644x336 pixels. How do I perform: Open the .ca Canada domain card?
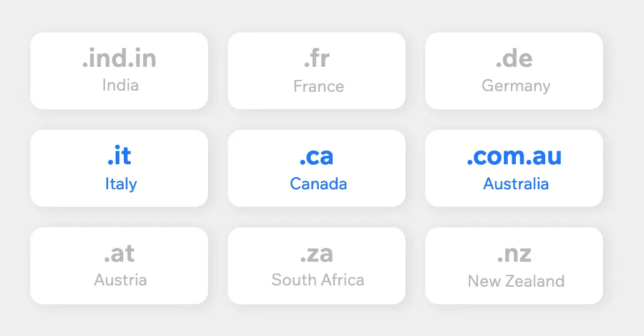pyautogui.click(x=316, y=168)
